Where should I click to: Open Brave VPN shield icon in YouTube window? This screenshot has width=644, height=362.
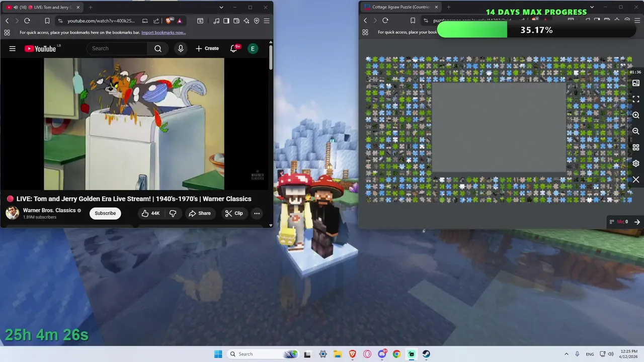(257, 21)
